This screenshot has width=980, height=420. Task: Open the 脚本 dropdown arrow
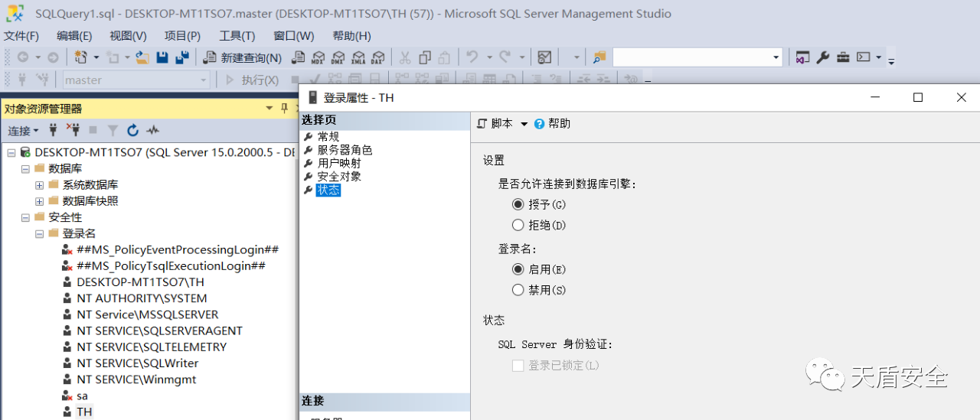[524, 124]
